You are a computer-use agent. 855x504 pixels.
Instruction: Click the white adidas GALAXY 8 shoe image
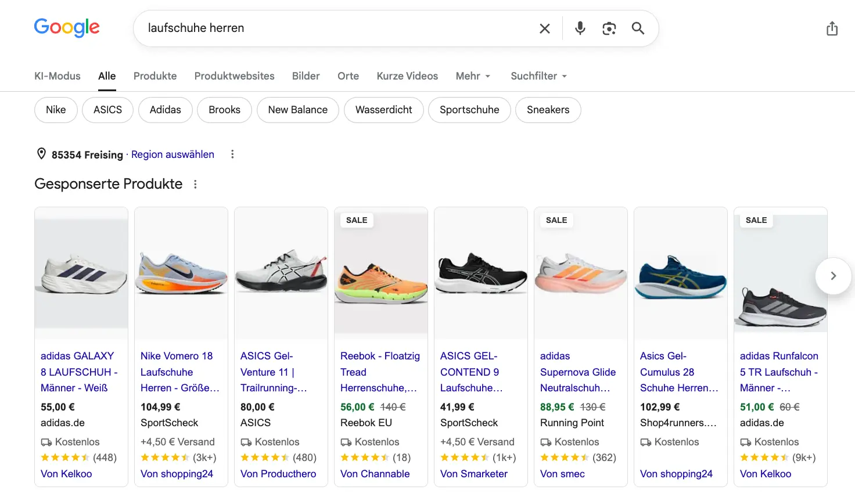coord(81,273)
